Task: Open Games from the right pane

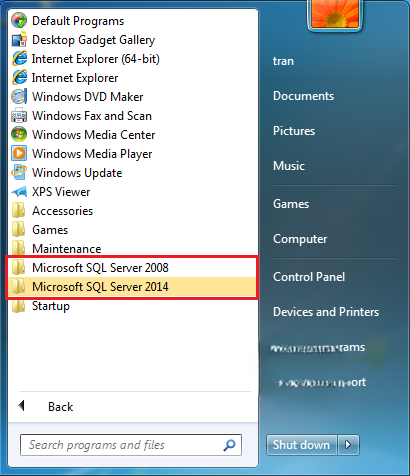Action: pos(291,204)
